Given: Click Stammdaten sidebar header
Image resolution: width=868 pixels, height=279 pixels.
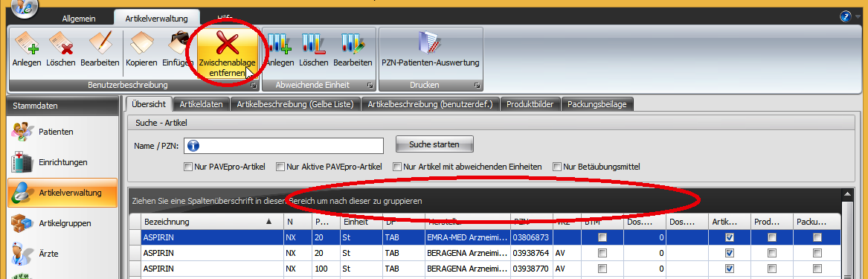Looking at the screenshot, I should [x=62, y=105].
